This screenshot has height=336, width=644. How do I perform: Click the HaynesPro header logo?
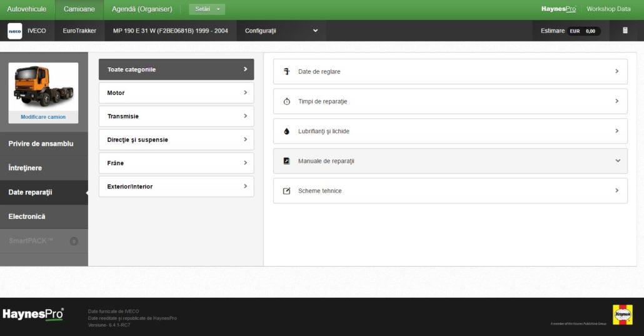pyautogui.click(x=558, y=9)
